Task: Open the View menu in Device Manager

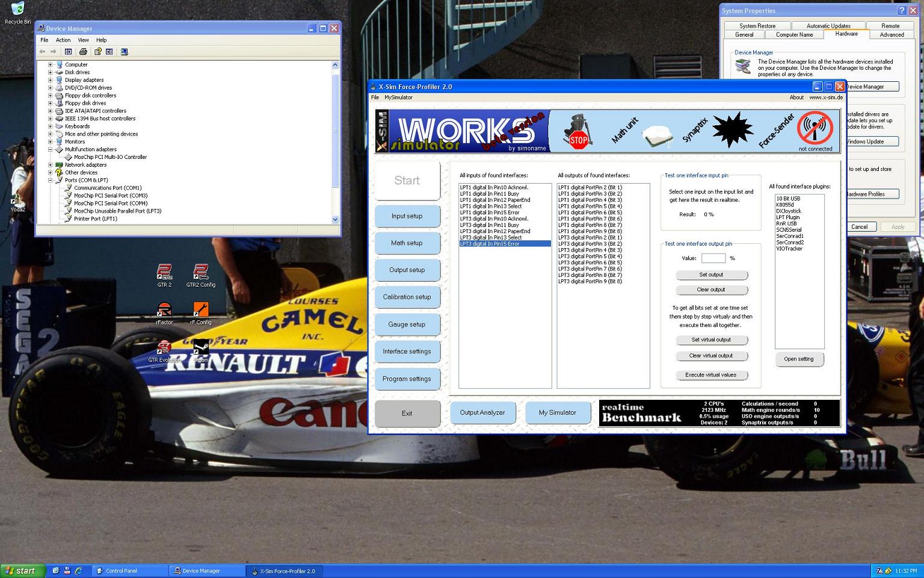Action: [x=83, y=40]
